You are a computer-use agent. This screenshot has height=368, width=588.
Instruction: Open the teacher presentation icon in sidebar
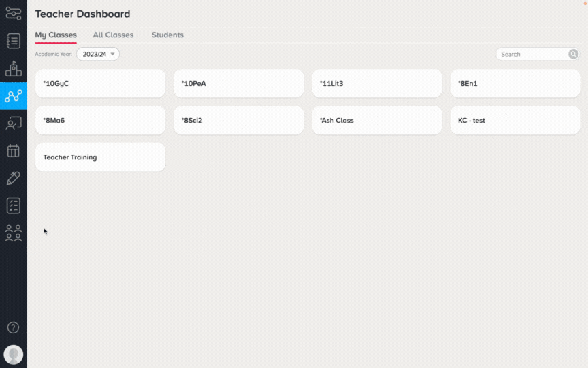(x=14, y=123)
